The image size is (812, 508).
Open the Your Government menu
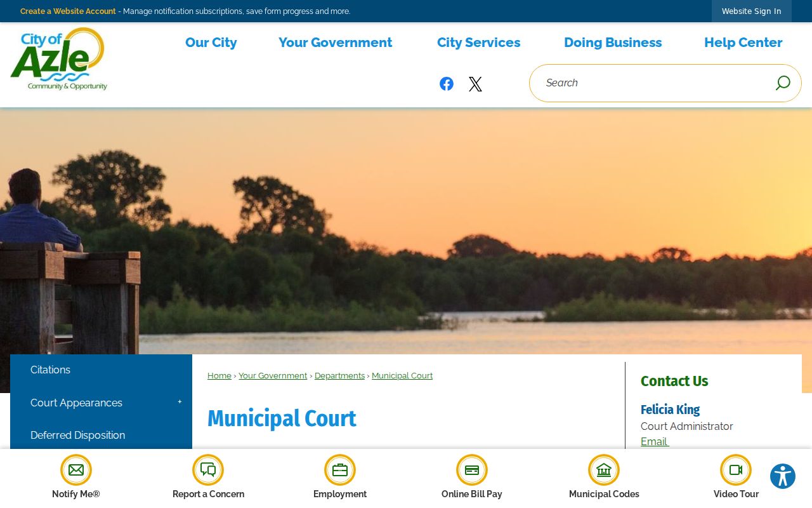(x=335, y=43)
